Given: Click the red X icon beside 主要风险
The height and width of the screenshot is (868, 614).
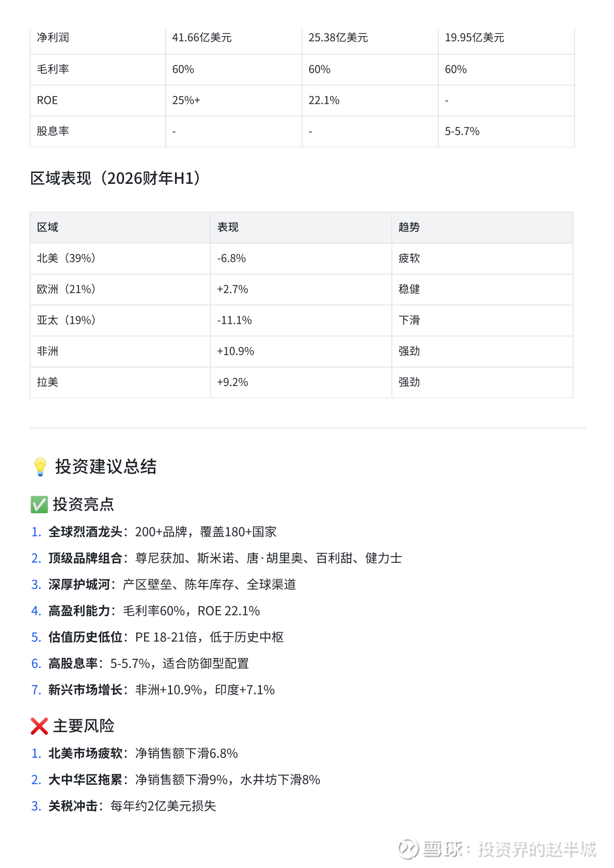Looking at the screenshot, I should (x=39, y=726).
